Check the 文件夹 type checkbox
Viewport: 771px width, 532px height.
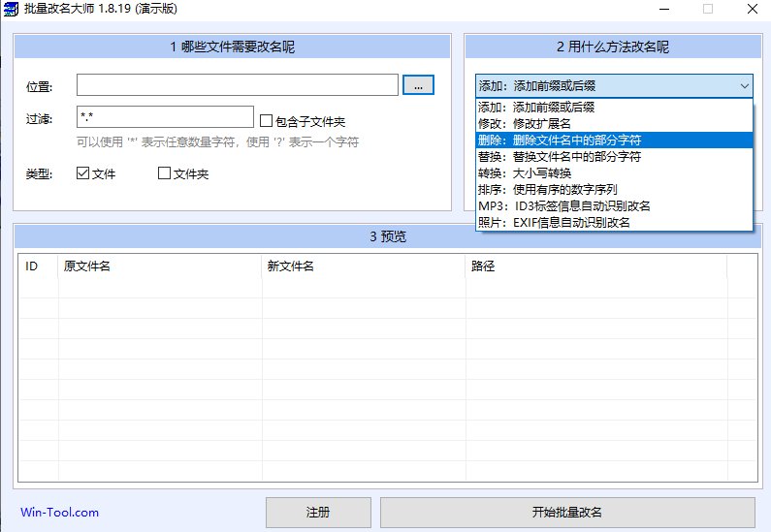pyautogui.click(x=164, y=172)
